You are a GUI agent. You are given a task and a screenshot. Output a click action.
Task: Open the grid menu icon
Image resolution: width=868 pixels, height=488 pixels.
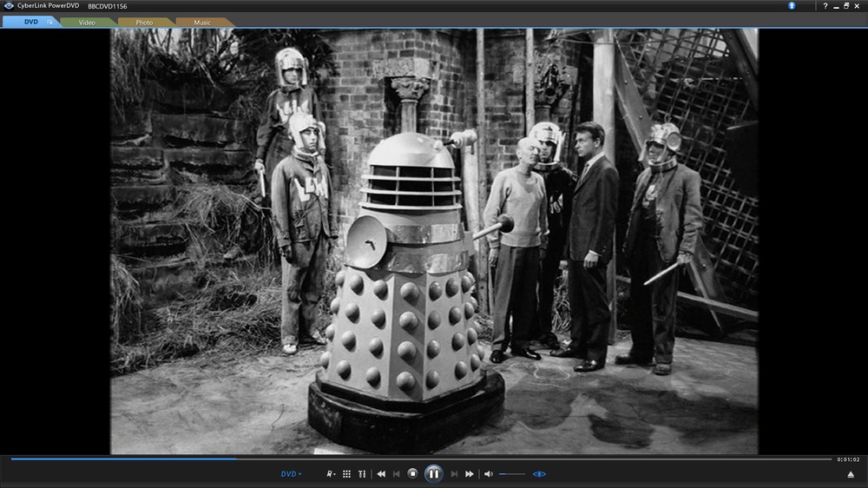(x=346, y=474)
